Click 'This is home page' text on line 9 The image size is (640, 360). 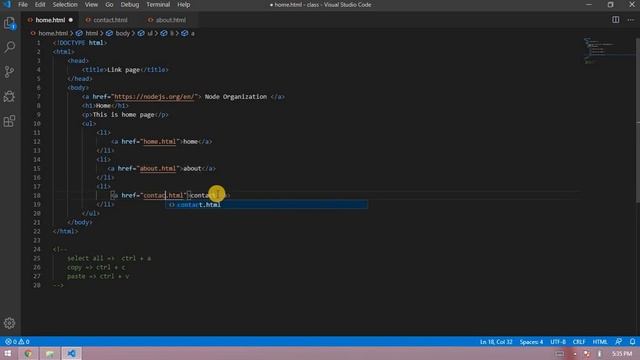point(124,115)
